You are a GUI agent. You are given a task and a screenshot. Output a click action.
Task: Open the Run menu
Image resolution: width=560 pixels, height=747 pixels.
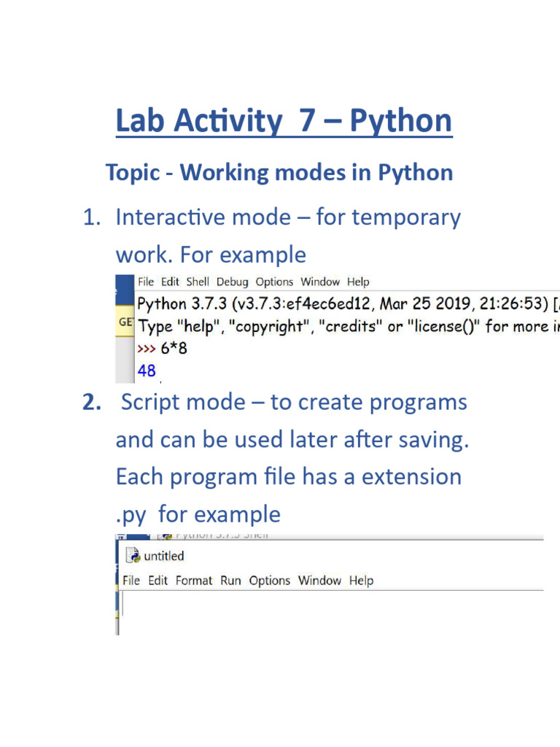(x=230, y=581)
